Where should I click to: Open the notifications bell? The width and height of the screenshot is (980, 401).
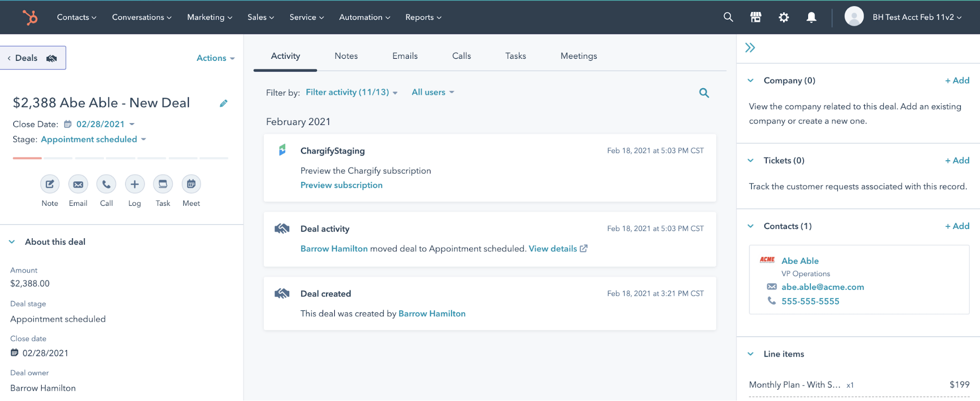tap(811, 17)
